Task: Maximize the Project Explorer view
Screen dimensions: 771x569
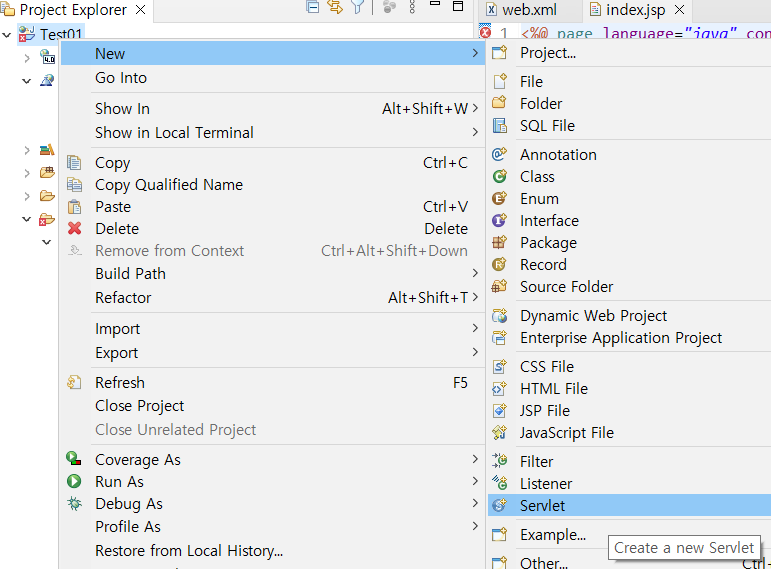Action: [458, 6]
